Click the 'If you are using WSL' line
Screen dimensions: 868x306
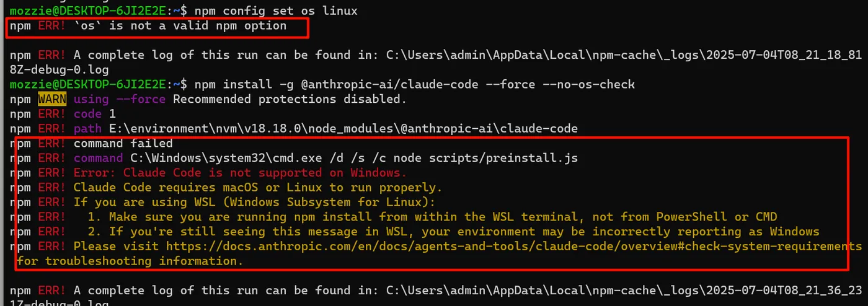pos(255,202)
